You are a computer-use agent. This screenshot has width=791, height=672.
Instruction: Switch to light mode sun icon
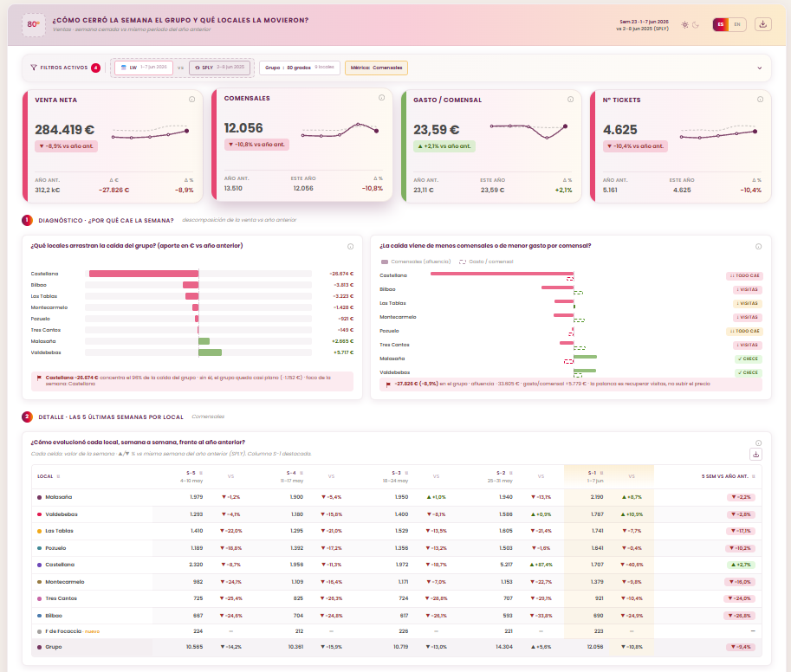(684, 25)
